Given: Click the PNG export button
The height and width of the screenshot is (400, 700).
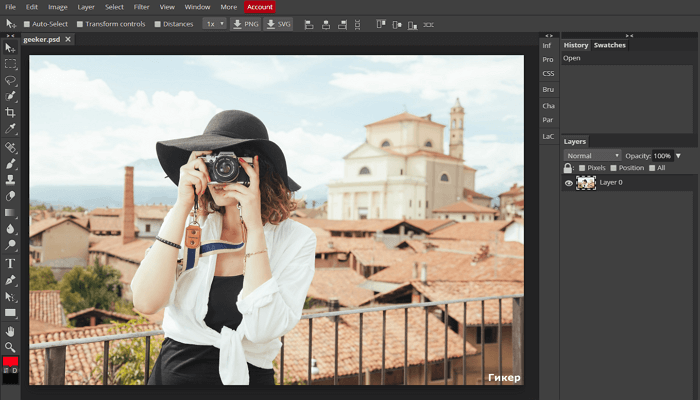Looking at the screenshot, I should [245, 23].
